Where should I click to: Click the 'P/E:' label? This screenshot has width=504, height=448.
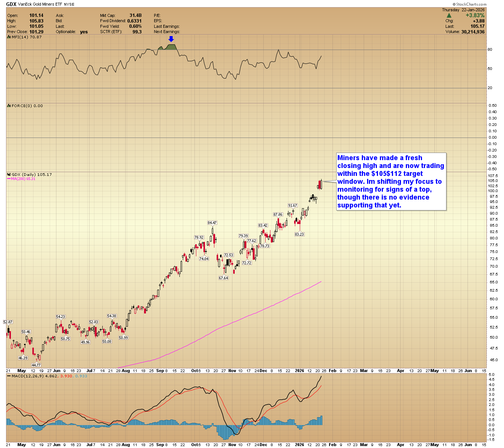[x=157, y=15]
